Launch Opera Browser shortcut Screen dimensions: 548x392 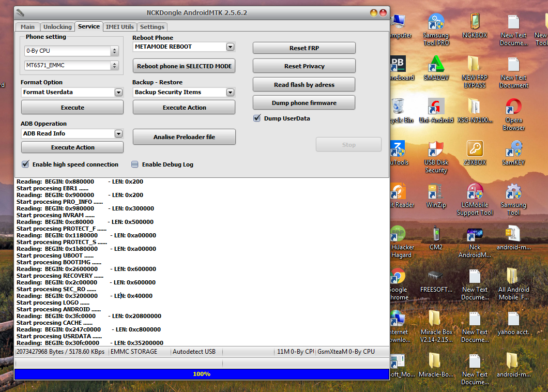click(513, 115)
